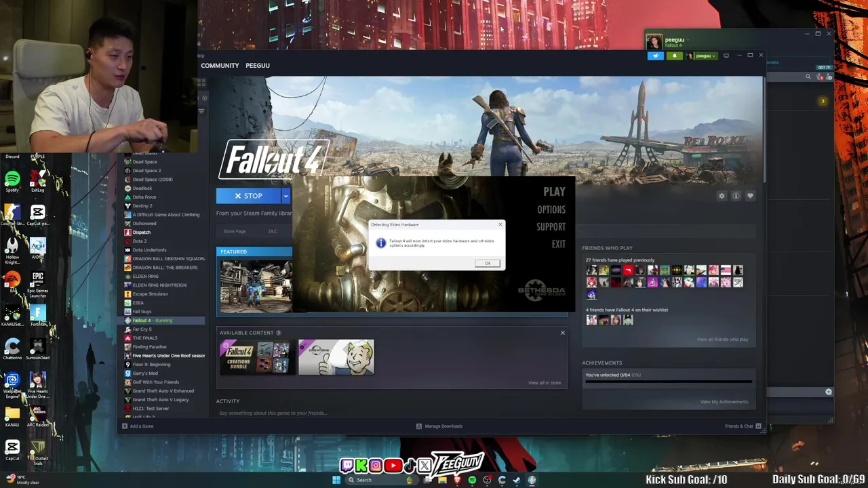The image size is (868, 488).
Task: Select Dota 2 in library list
Action: (x=139, y=241)
